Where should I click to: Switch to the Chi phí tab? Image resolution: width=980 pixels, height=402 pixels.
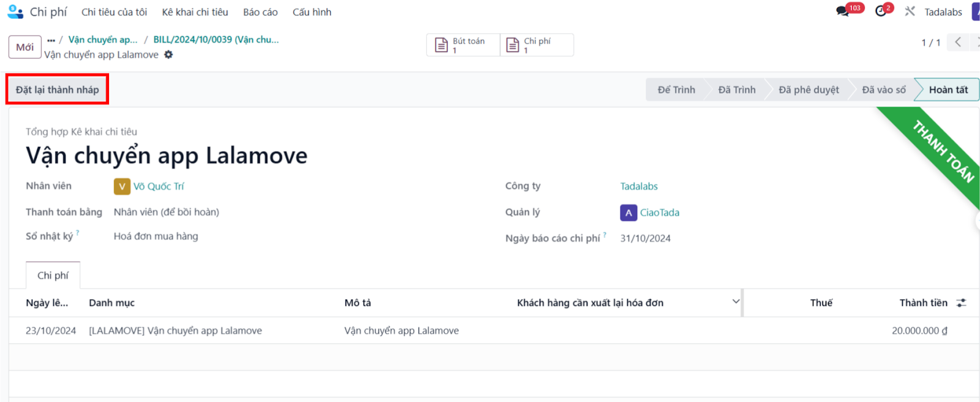coord(53,275)
